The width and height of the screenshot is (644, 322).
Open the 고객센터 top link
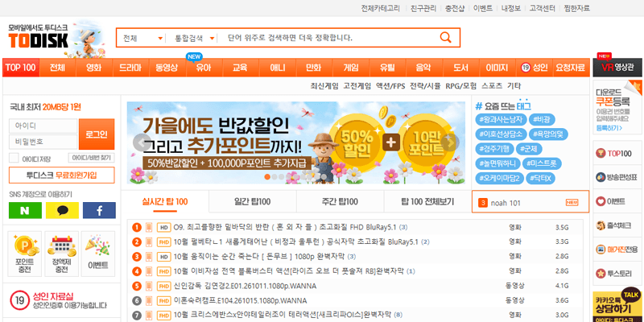pos(542,8)
